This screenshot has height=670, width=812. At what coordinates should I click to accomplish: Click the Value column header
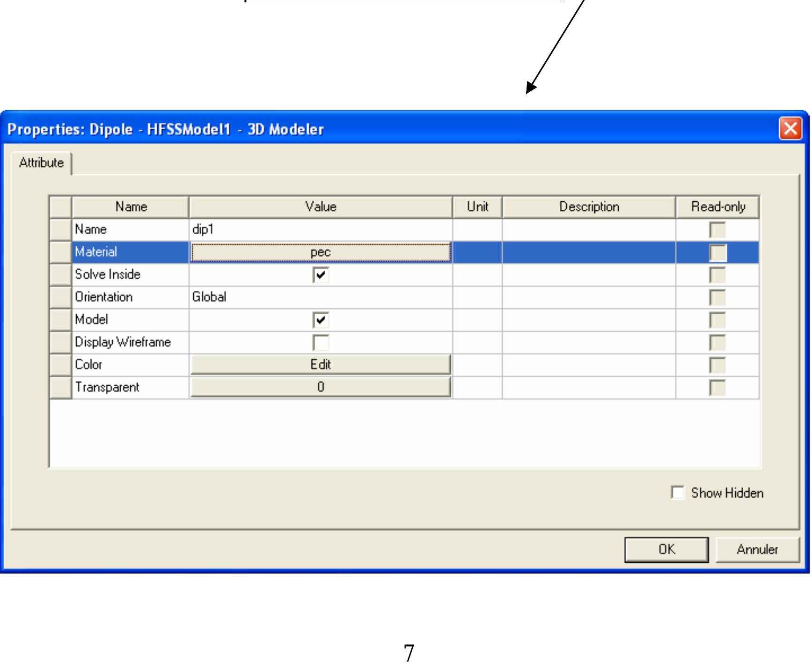coord(321,207)
